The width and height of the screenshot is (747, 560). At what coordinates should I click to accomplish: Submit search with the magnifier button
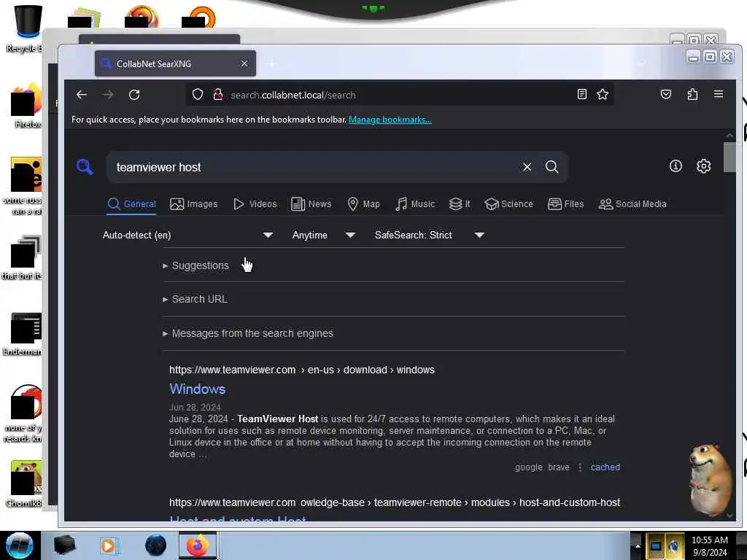tap(551, 167)
